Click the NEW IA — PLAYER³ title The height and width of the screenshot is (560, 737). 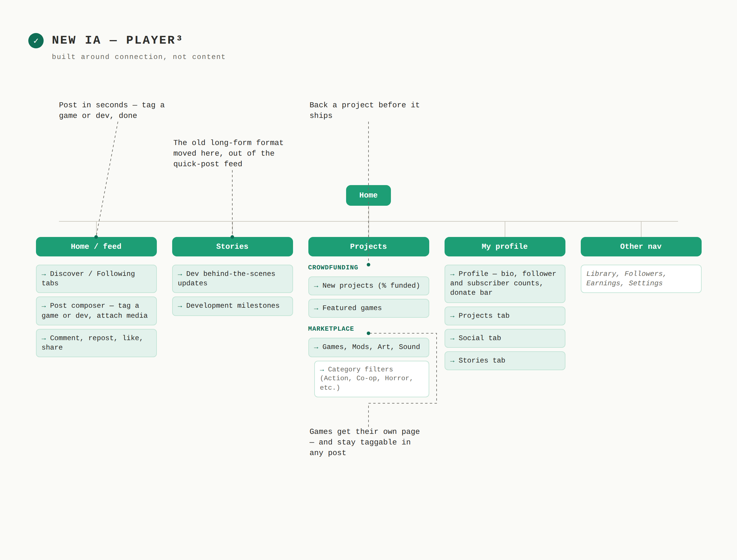(x=117, y=40)
